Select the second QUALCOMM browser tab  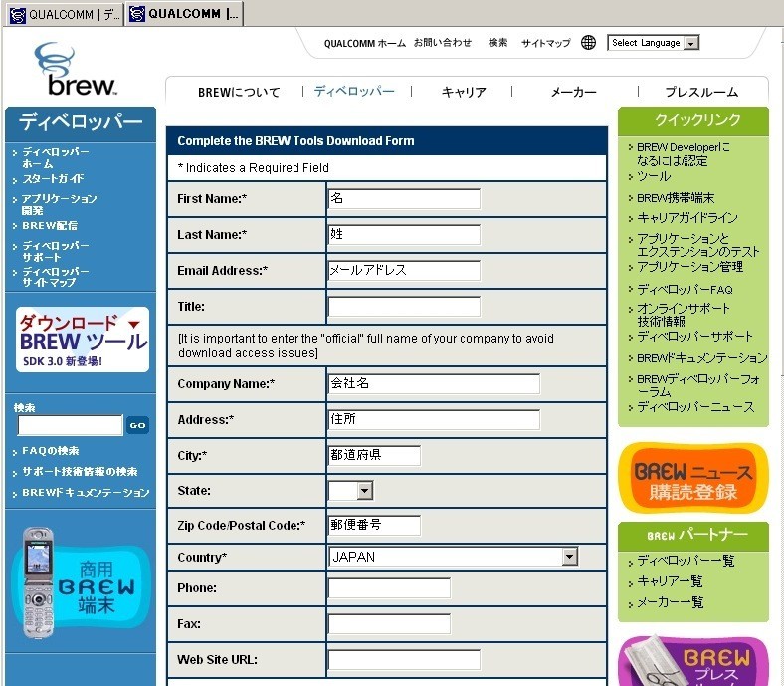[x=184, y=14]
